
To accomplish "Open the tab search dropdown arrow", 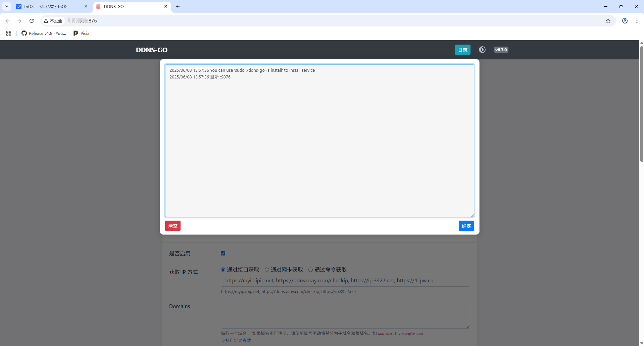I will [x=6, y=6].
